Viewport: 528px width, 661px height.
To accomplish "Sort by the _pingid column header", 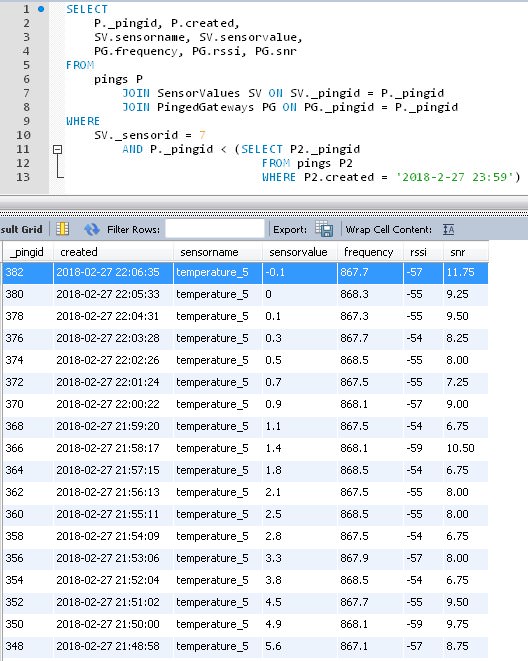I will 28,252.
